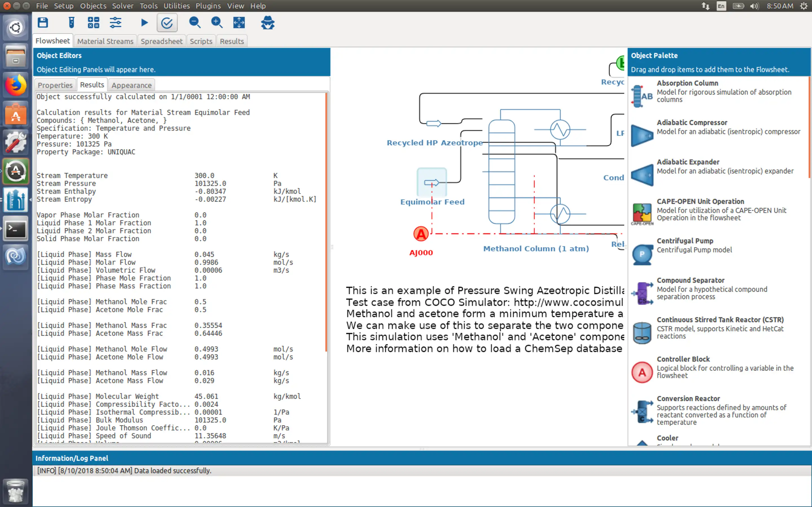Click the verified/checked simulation icon
Viewport: 812px width, 507px height.
point(167,22)
